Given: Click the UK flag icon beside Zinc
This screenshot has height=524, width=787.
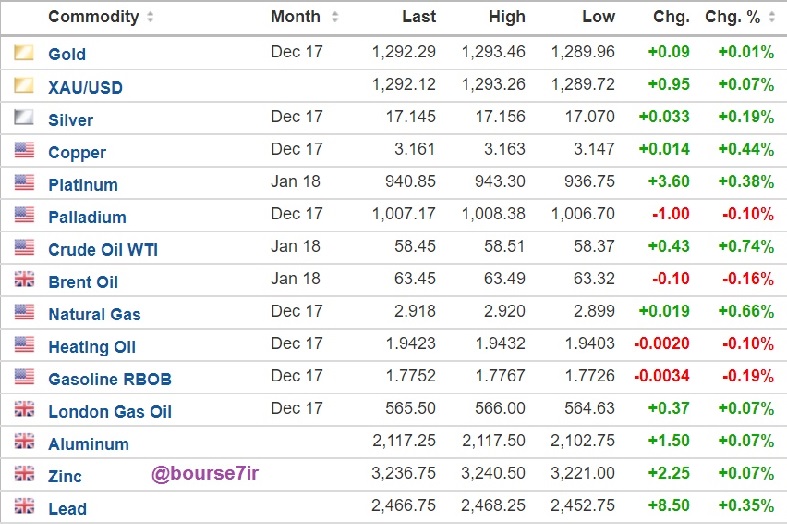Looking at the screenshot, I should click(x=24, y=473).
